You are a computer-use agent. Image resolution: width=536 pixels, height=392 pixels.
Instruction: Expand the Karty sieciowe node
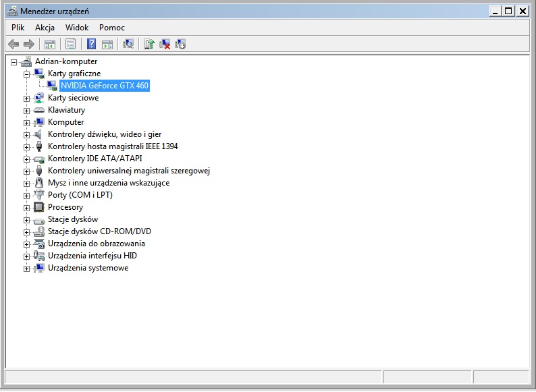(x=26, y=99)
